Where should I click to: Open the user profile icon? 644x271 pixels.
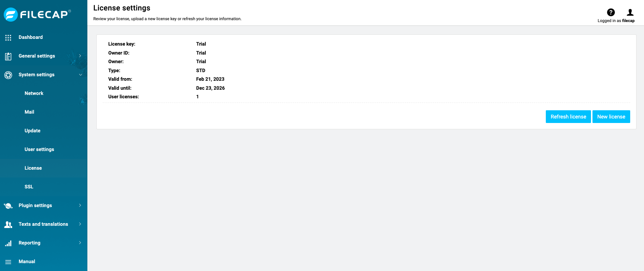(630, 12)
